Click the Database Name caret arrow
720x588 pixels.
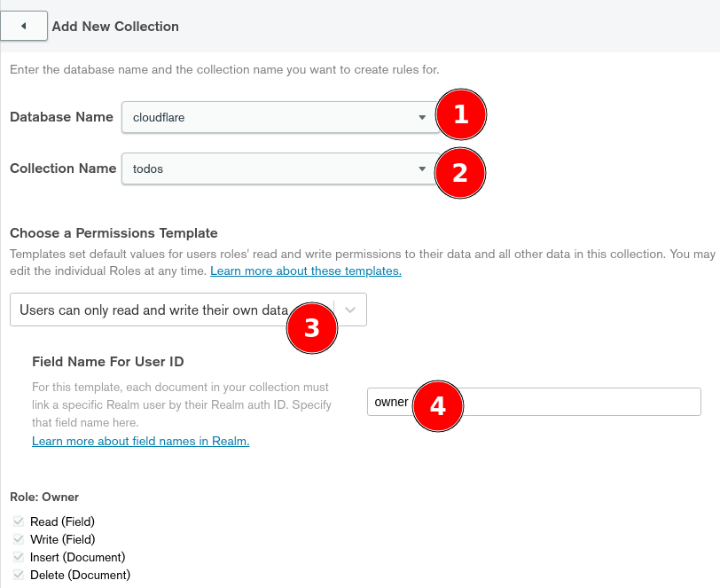pos(422,118)
